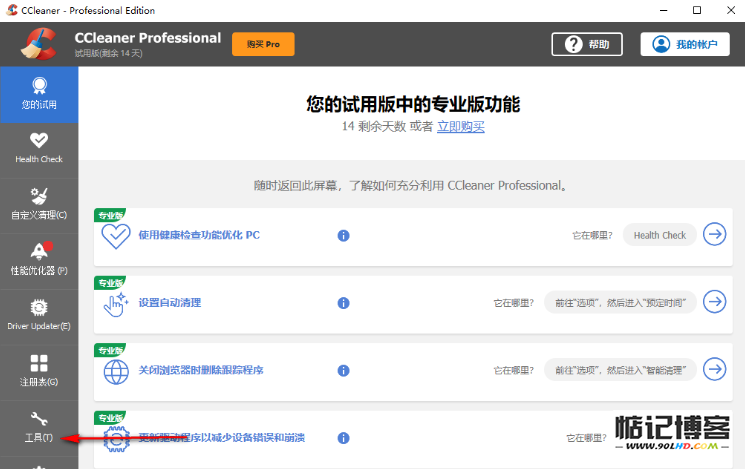Click arrow button in health check row

point(715,234)
